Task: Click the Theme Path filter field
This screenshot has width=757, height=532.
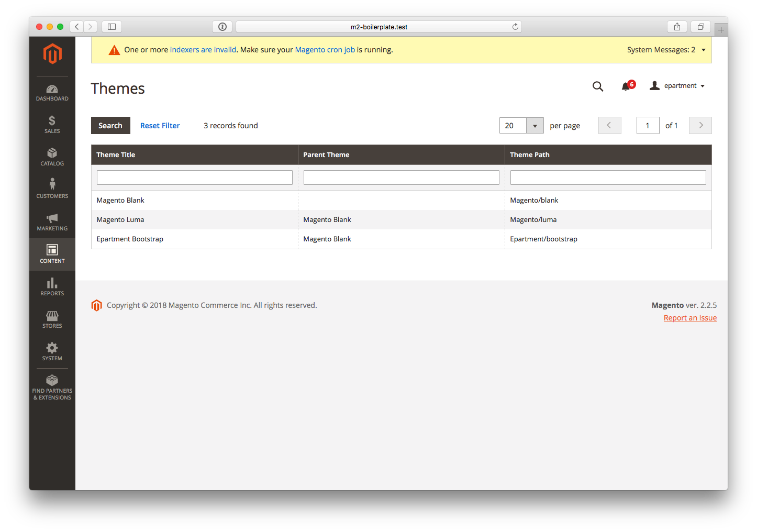Action: (x=608, y=178)
